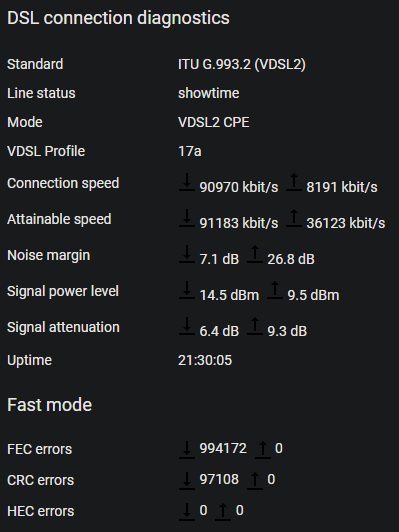Click the upstream arrow in HEC errors row
The width and height of the screenshot is (399, 532).
coord(223,511)
